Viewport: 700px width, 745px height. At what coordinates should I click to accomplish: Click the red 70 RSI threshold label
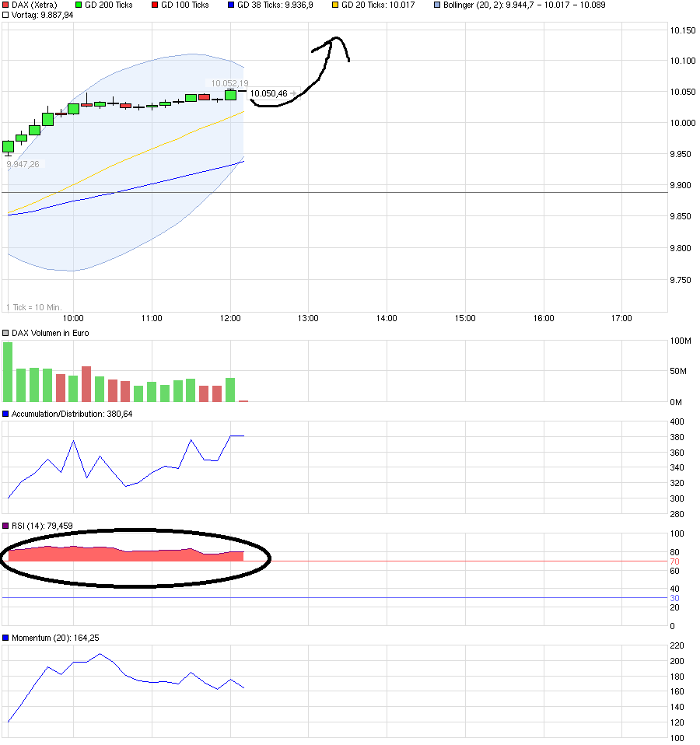tap(674, 561)
